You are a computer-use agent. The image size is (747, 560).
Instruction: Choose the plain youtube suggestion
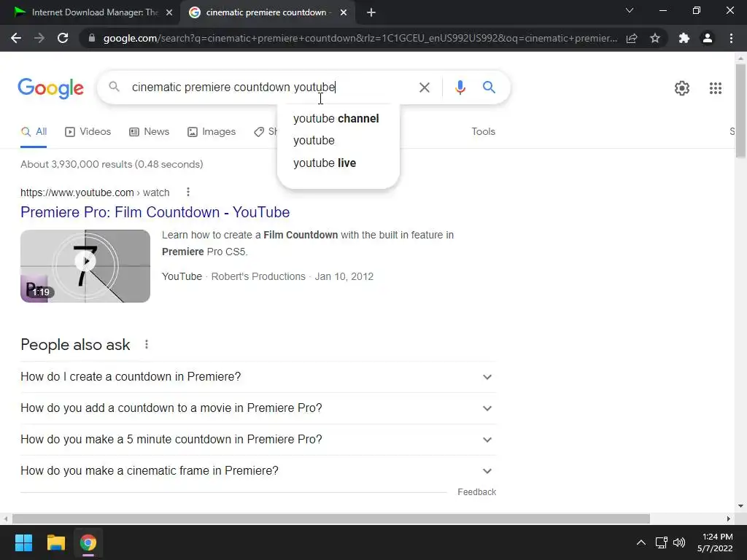tap(314, 141)
